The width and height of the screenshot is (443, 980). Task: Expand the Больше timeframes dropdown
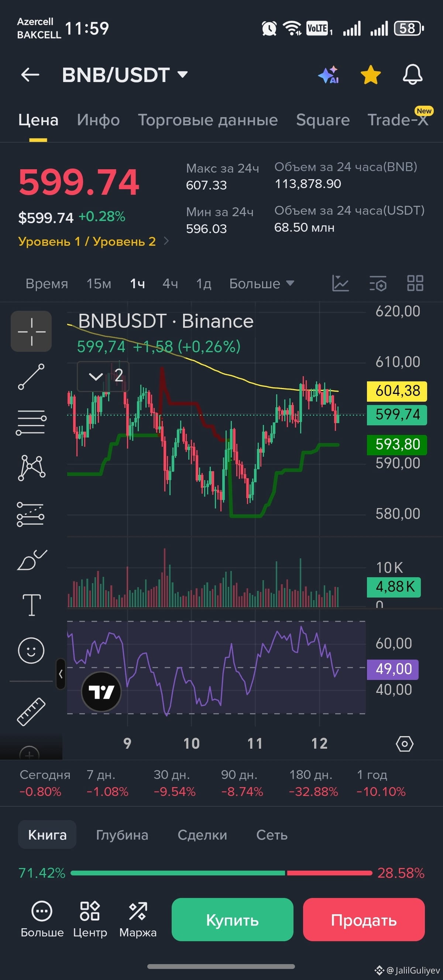tap(261, 284)
